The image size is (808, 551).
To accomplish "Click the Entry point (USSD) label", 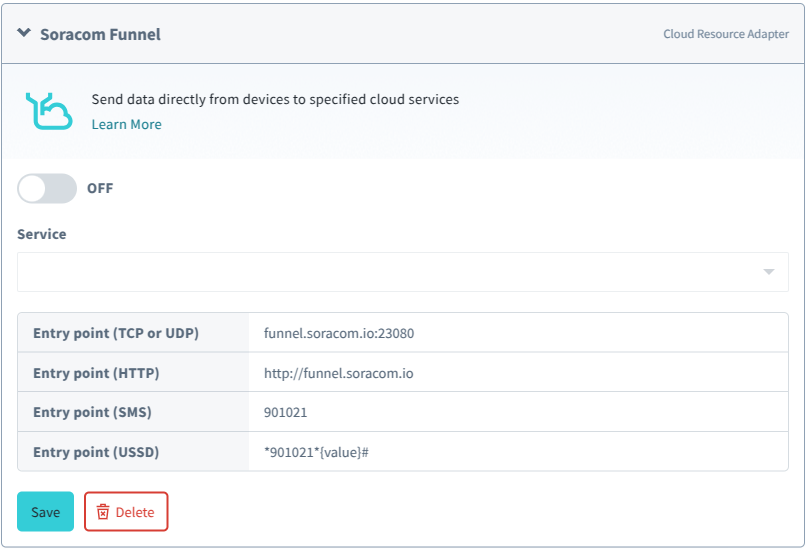I will (96, 452).
